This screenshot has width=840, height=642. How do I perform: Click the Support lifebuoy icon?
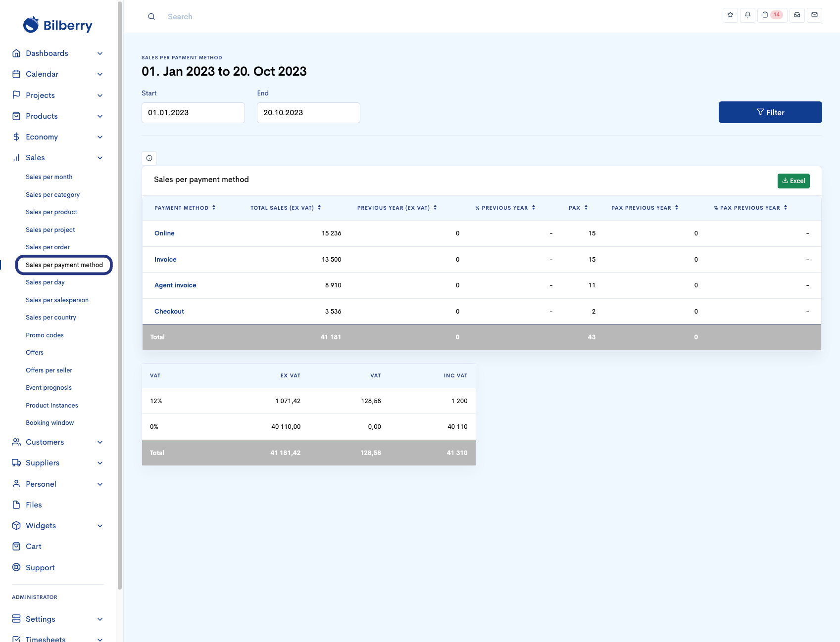point(16,567)
